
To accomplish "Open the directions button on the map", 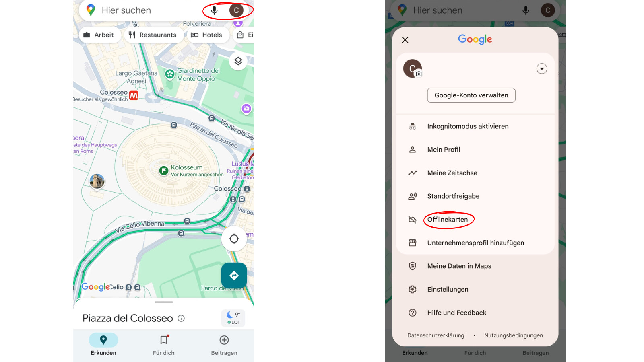I will tap(234, 276).
